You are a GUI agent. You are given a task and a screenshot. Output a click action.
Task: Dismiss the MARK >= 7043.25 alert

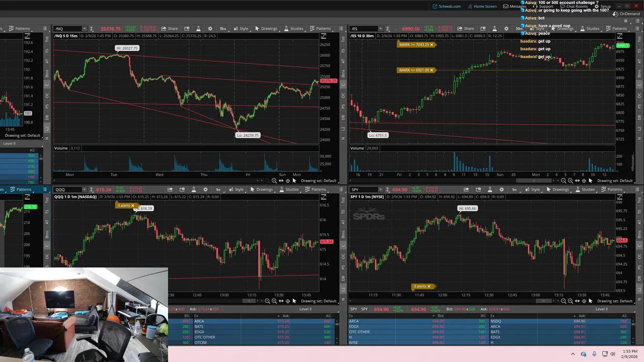(x=431, y=45)
